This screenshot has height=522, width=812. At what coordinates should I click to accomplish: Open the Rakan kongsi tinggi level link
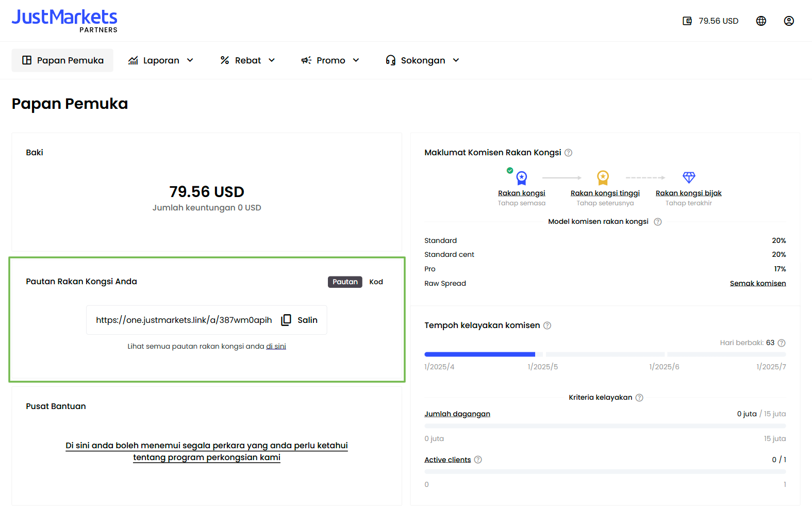605,193
